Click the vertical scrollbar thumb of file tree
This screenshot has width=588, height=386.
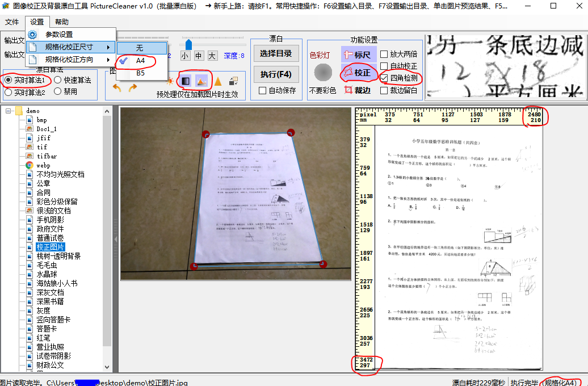pos(107,232)
